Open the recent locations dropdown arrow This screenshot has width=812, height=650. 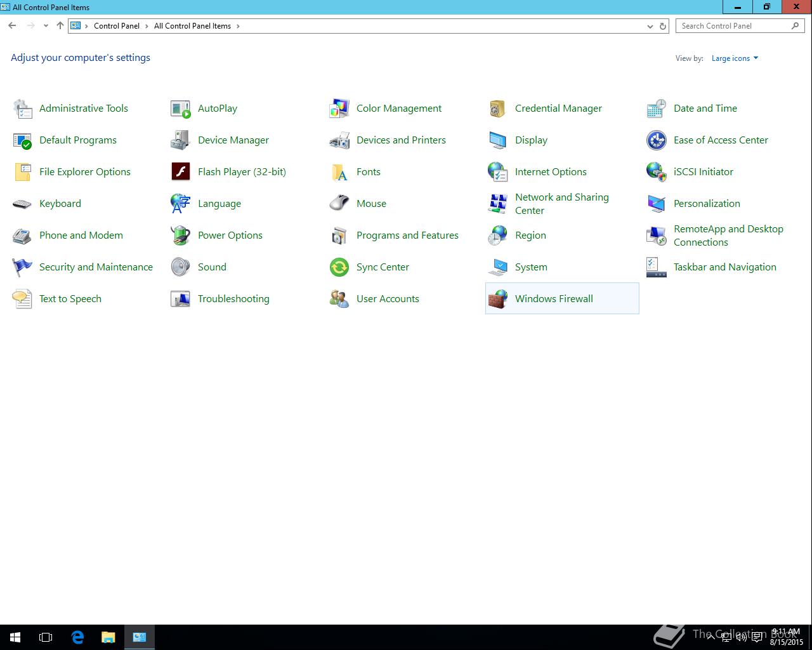tap(46, 26)
